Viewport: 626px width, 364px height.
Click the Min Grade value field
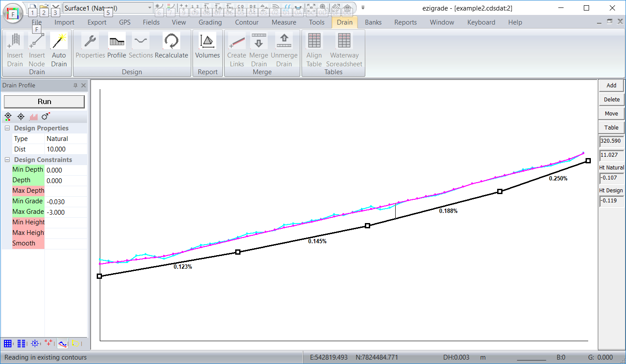click(x=66, y=202)
